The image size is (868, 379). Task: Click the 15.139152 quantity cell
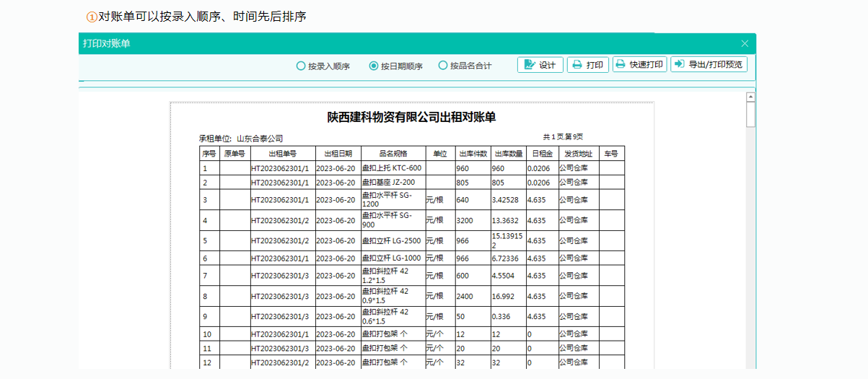tap(508, 240)
